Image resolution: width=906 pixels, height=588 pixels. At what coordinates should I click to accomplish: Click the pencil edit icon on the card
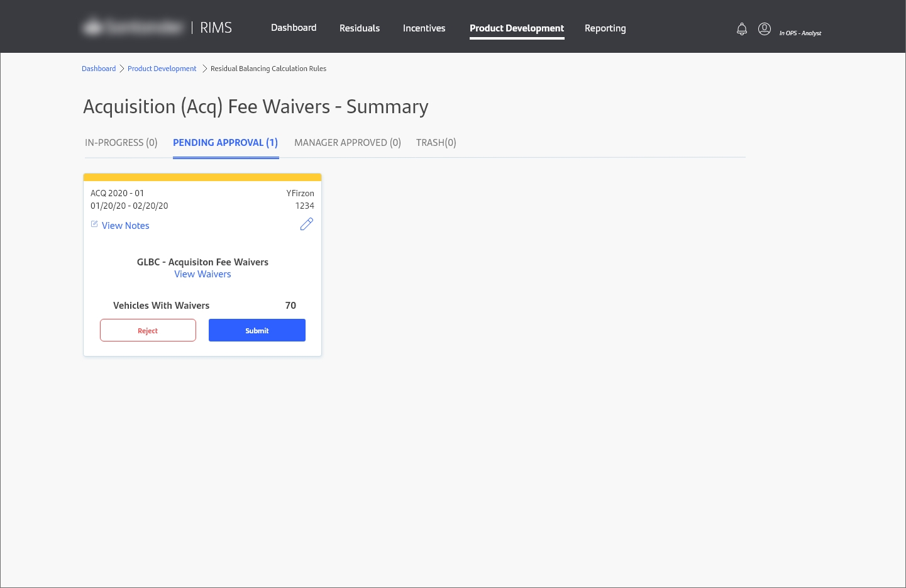[306, 225]
